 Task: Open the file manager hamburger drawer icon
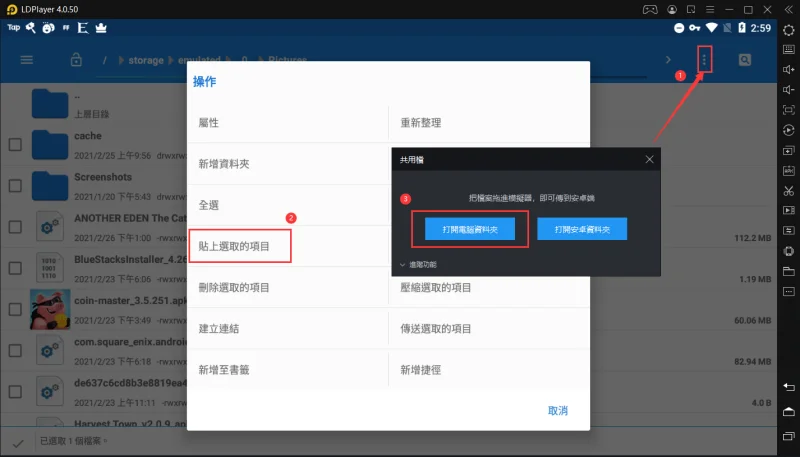[27, 60]
